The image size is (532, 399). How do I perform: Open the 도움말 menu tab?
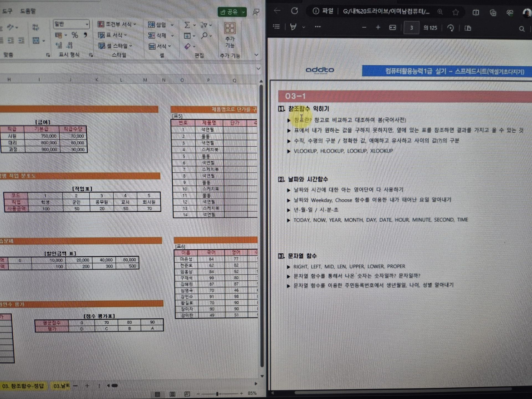(x=28, y=11)
